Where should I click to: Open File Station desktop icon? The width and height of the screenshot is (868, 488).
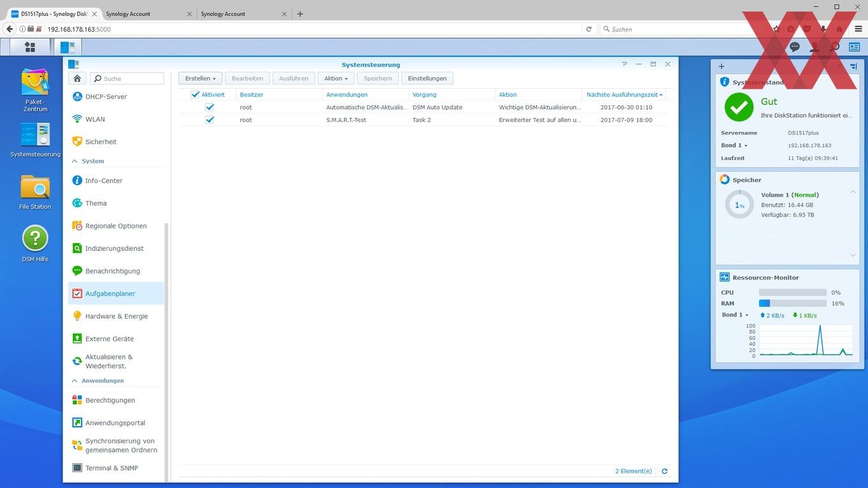35,192
